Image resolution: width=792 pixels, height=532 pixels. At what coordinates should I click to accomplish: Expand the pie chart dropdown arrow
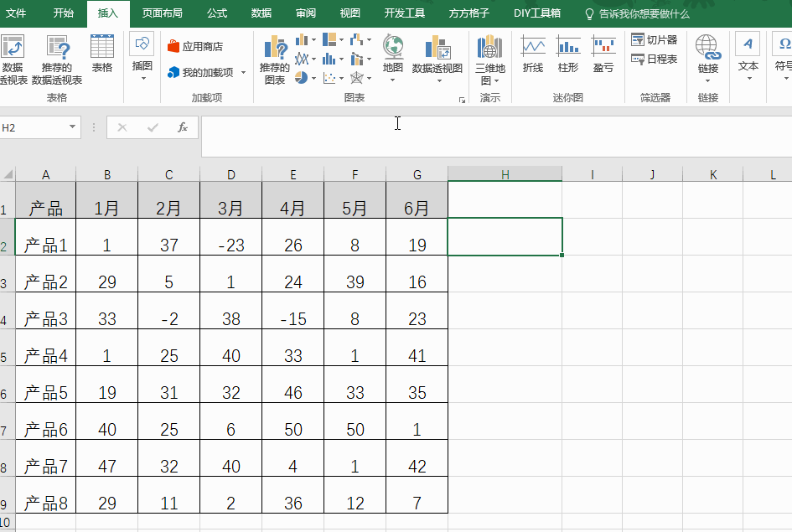(x=313, y=78)
